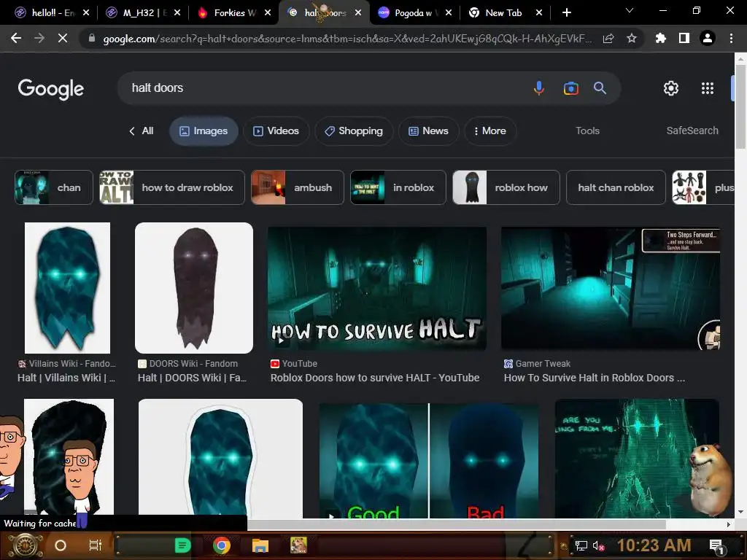Screen dimensions: 747x560
Task: Click the taskbar clock 10:23 AM
Action: [x=654, y=545]
